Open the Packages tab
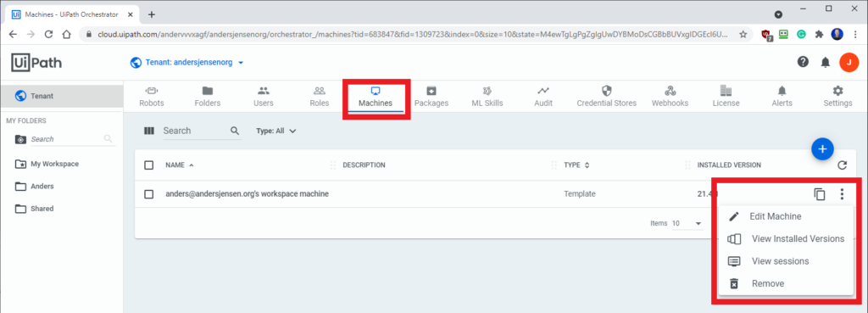 (x=431, y=97)
